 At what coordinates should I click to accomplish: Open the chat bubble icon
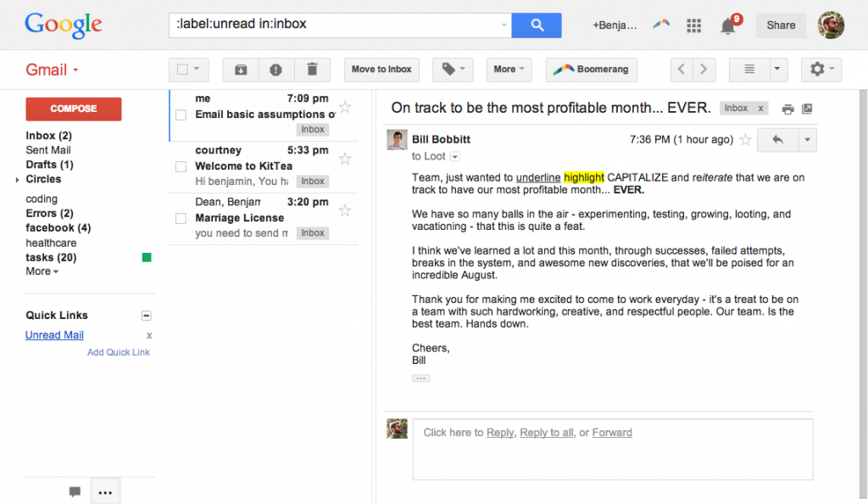(75, 492)
